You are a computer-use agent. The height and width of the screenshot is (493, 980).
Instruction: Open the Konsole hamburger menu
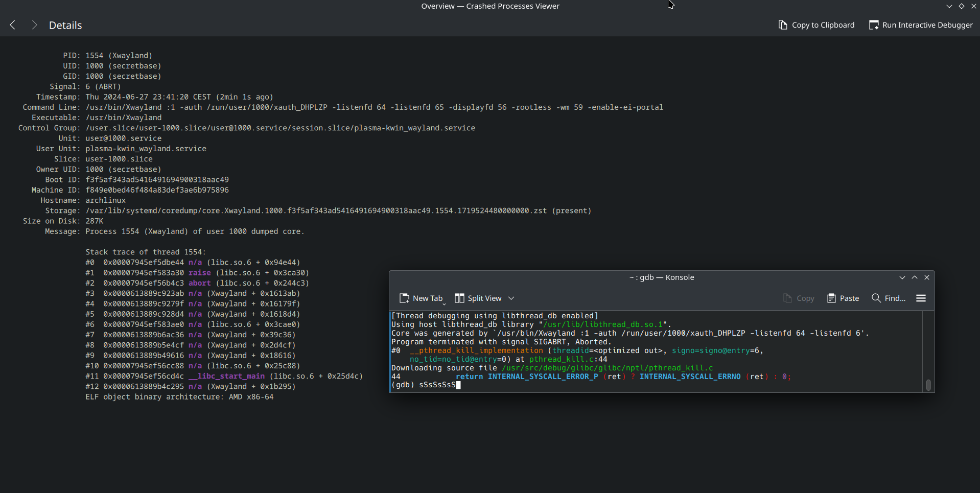tap(921, 298)
